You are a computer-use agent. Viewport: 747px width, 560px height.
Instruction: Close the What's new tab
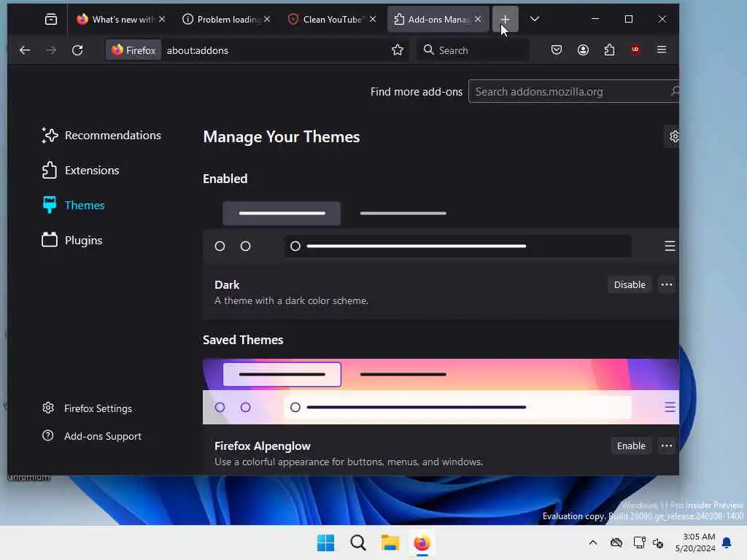162,19
